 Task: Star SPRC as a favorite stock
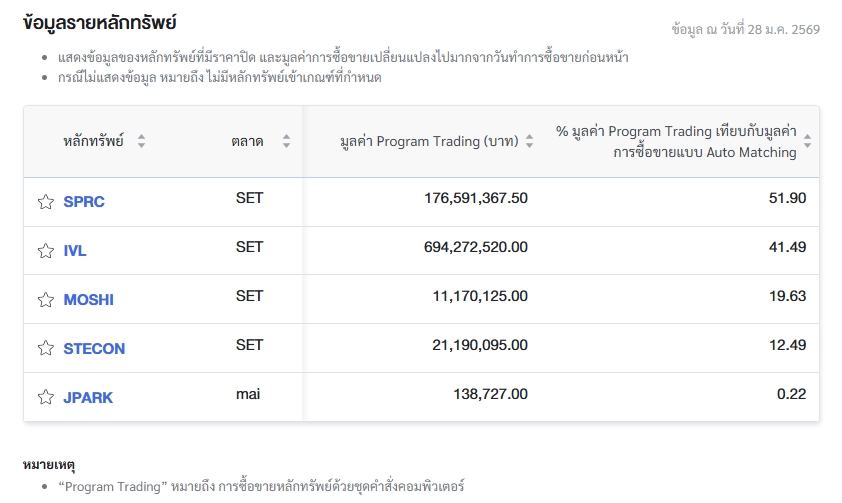[x=45, y=202]
